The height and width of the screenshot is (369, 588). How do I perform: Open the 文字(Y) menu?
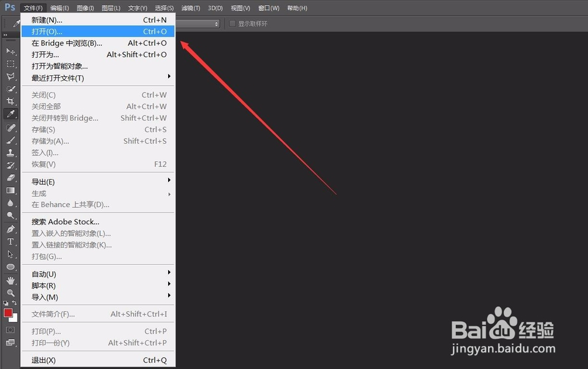click(138, 8)
